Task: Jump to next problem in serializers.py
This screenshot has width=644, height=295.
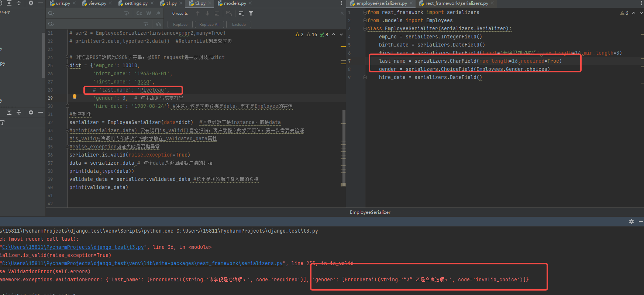Action: 641,13
